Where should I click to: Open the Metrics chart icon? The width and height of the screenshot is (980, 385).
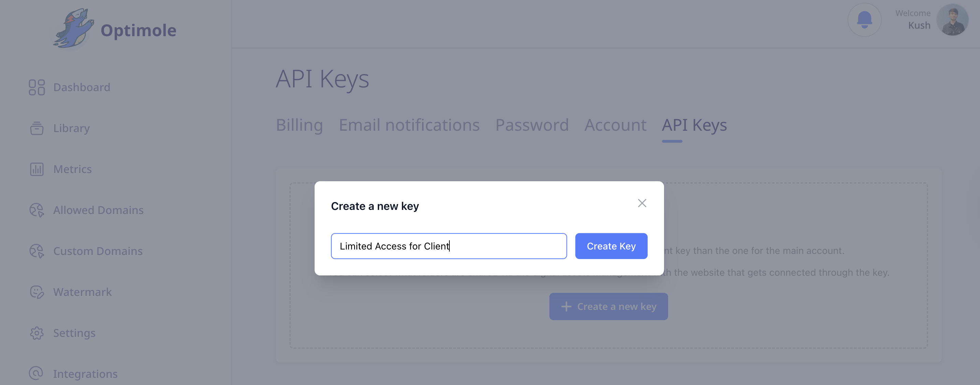pos(37,169)
